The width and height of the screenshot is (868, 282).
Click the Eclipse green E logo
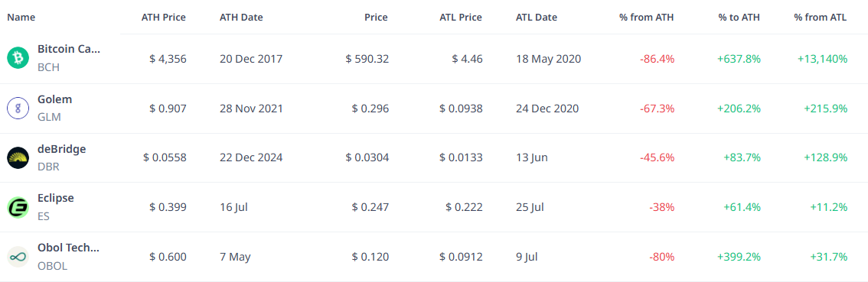point(18,207)
